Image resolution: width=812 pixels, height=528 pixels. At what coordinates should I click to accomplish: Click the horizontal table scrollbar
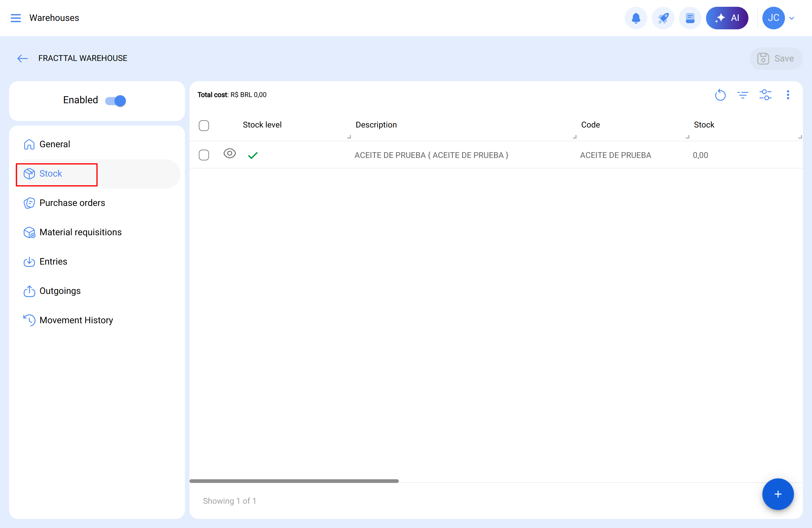294,481
